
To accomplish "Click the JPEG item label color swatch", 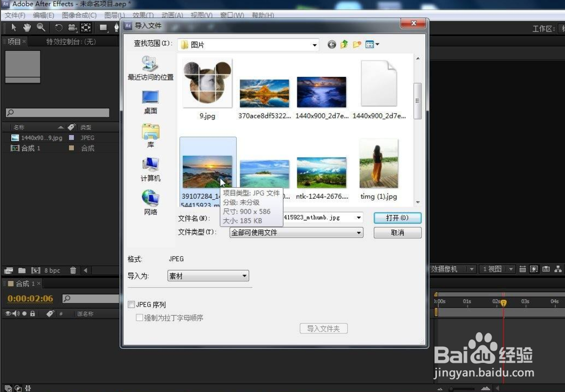I will coord(71,138).
